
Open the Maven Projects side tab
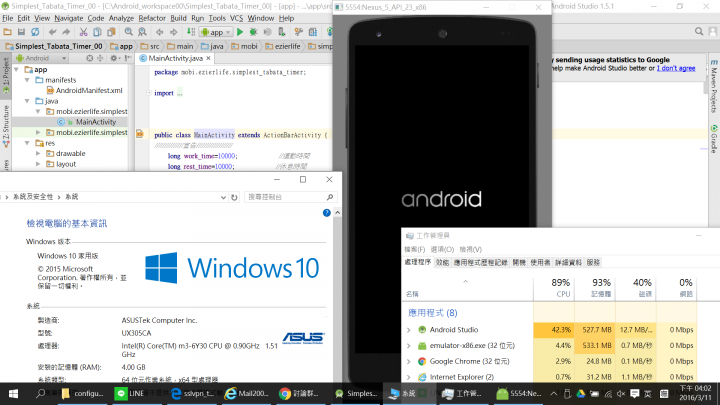714,86
